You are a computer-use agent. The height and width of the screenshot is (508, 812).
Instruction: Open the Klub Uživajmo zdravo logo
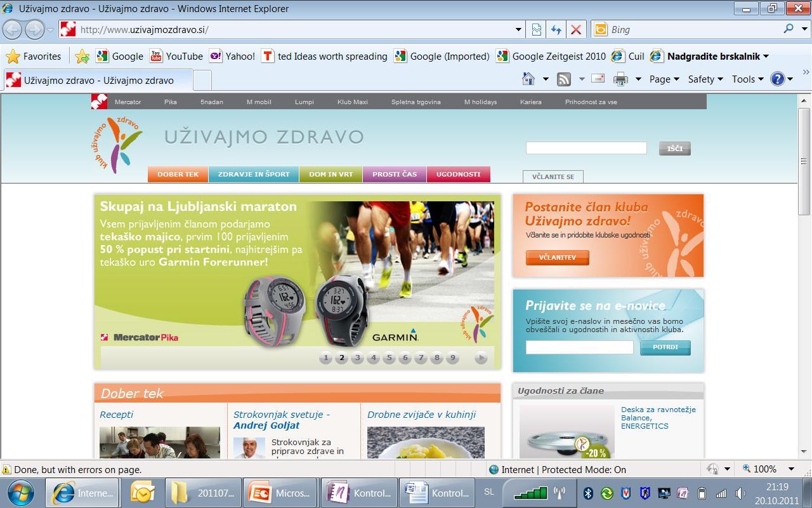(117, 145)
